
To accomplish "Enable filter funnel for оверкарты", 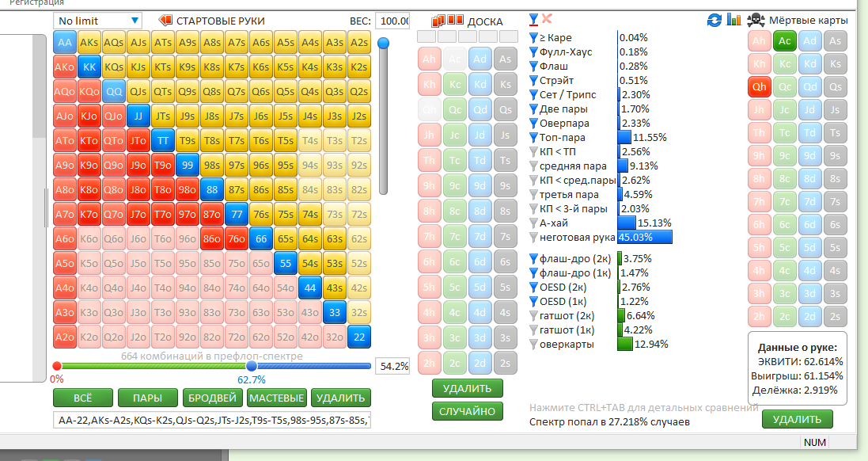I will (x=533, y=345).
